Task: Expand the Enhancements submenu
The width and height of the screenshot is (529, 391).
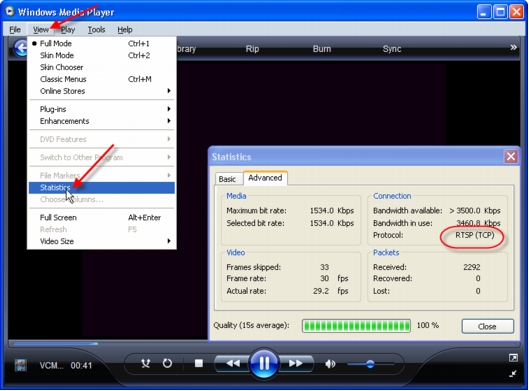Action: [102, 121]
